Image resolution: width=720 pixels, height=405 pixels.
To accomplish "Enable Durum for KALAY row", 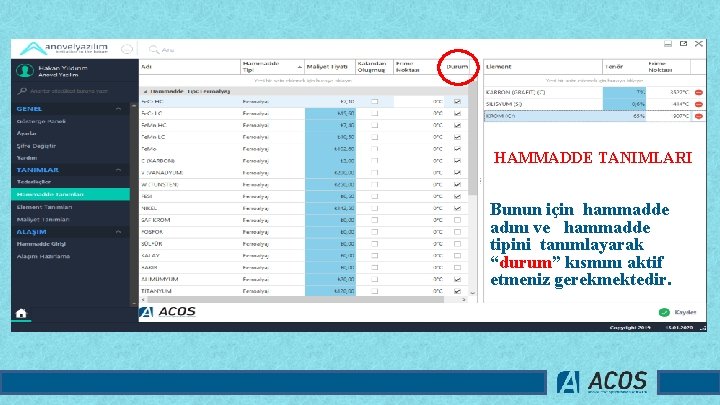I will tap(457, 256).
